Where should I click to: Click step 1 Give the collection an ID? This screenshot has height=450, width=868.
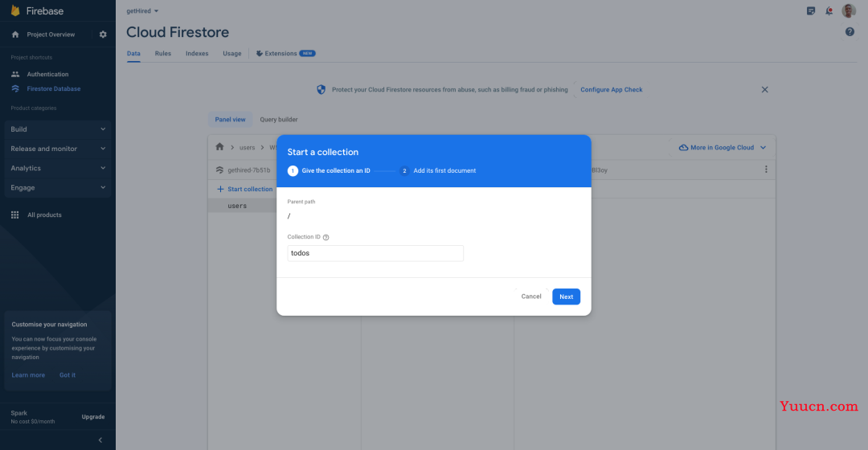click(x=329, y=170)
